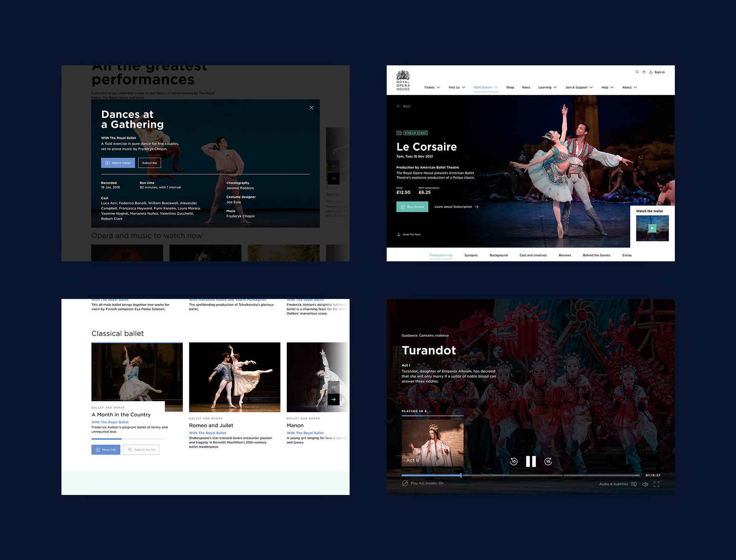The width and height of the screenshot is (736, 560).
Task: Click the Watch trailer button
Action: click(x=118, y=163)
